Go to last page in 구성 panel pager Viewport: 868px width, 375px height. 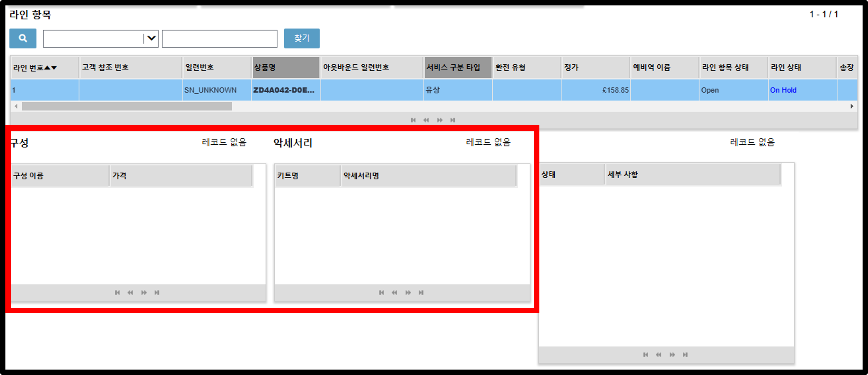pyautogui.click(x=157, y=292)
